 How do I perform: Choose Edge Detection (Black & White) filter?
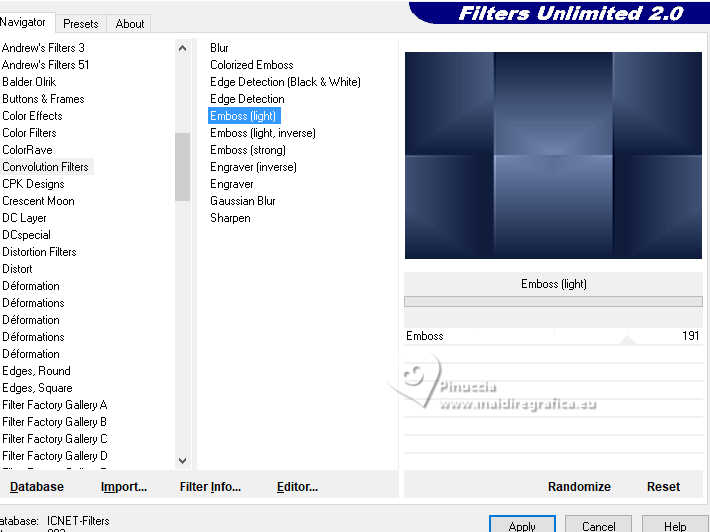pos(285,82)
